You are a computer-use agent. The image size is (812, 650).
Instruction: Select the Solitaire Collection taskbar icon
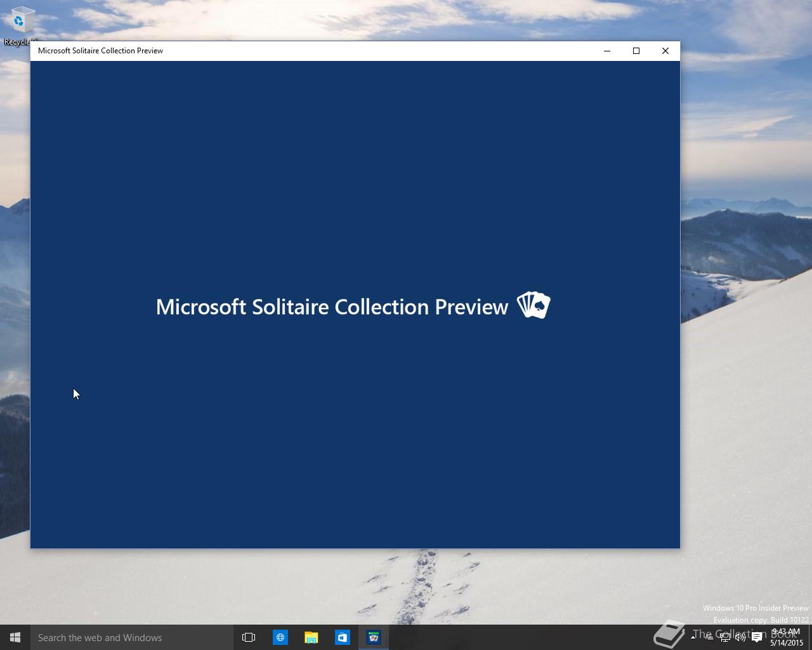pos(374,637)
